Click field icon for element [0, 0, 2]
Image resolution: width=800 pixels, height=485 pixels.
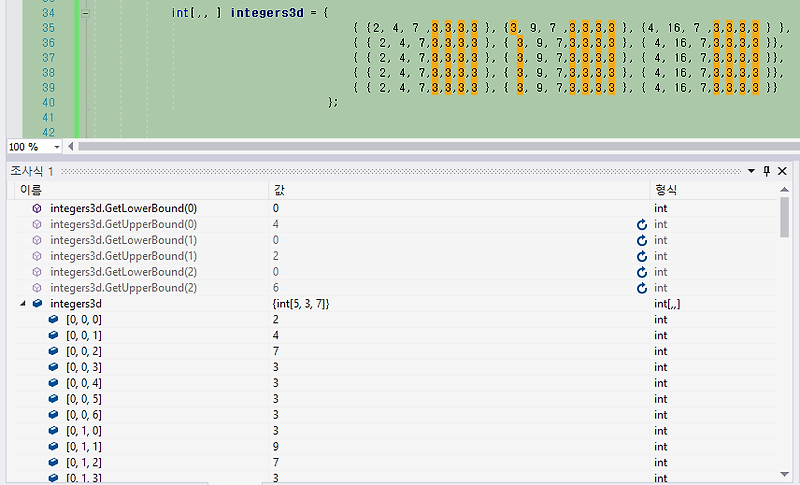[x=53, y=351]
